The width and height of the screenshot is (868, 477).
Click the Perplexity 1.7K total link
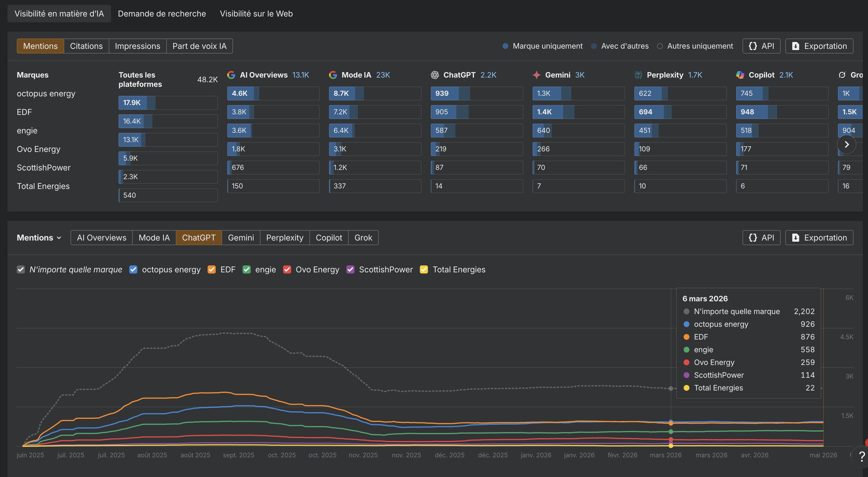695,75
